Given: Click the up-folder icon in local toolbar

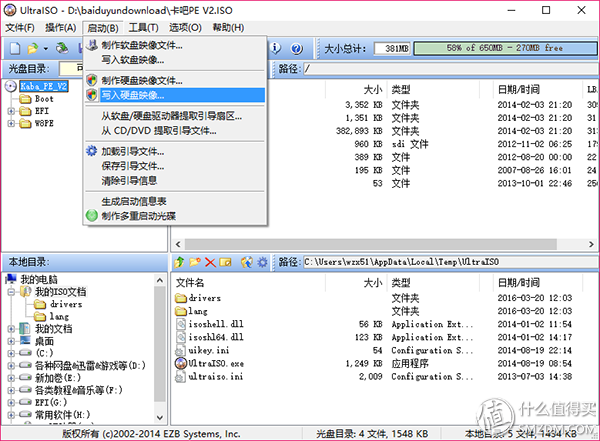Looking at the screenshot, I should pos(179,262).
